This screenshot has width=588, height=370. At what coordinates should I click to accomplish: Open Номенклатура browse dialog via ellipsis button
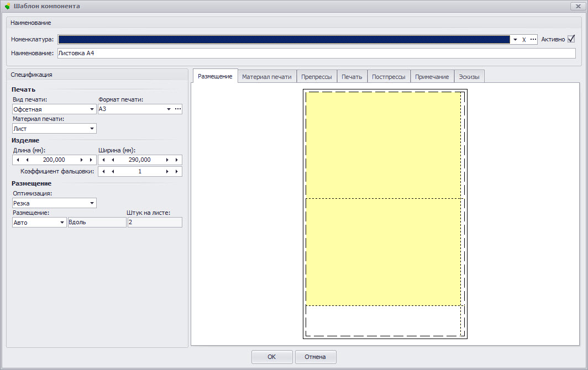[x=533, y=40]
